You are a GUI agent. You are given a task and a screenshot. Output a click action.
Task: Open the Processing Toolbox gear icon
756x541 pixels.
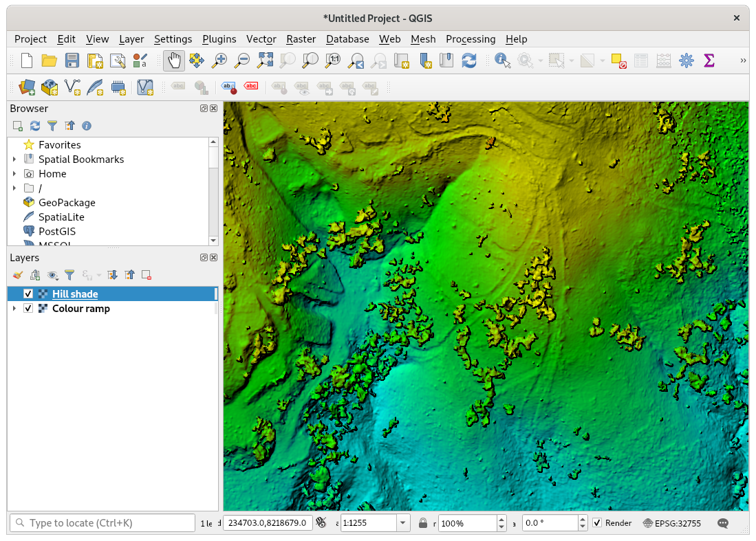pyautogui.click(x=687, y=60)
